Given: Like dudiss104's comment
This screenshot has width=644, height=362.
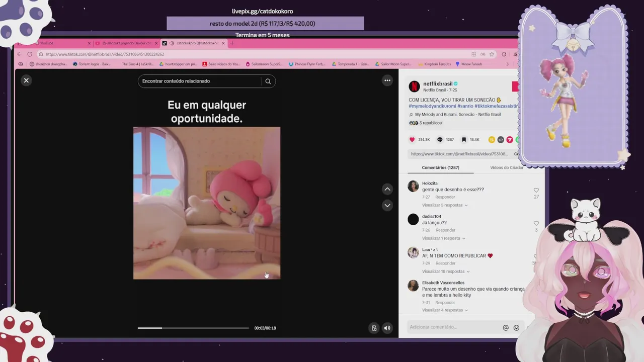Looking at the screenshot, I should 536,223.
